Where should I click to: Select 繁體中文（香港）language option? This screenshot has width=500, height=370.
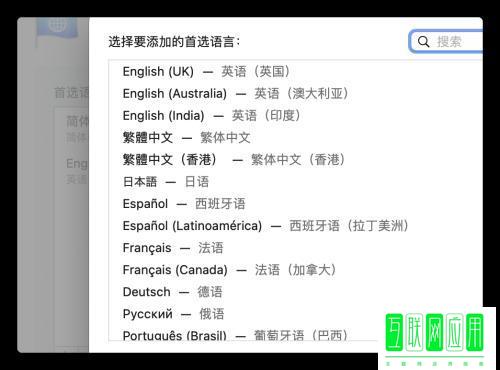295,160
